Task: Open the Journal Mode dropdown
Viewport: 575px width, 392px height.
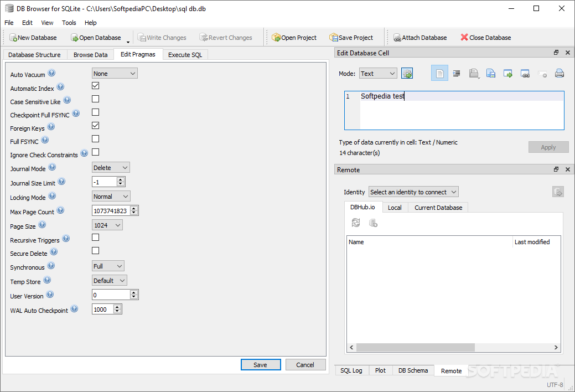Action: click(111, 167)
